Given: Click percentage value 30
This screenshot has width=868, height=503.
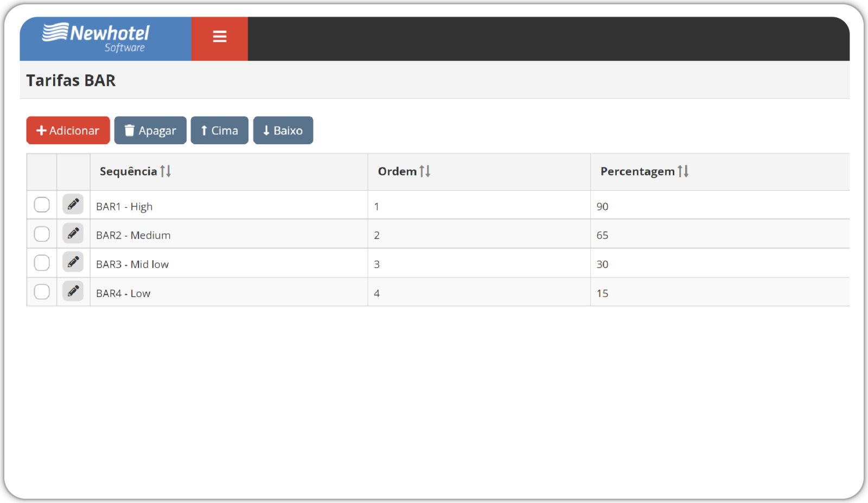Looking at the screenshot, I should pyautogui.click(x=602, y=265).
